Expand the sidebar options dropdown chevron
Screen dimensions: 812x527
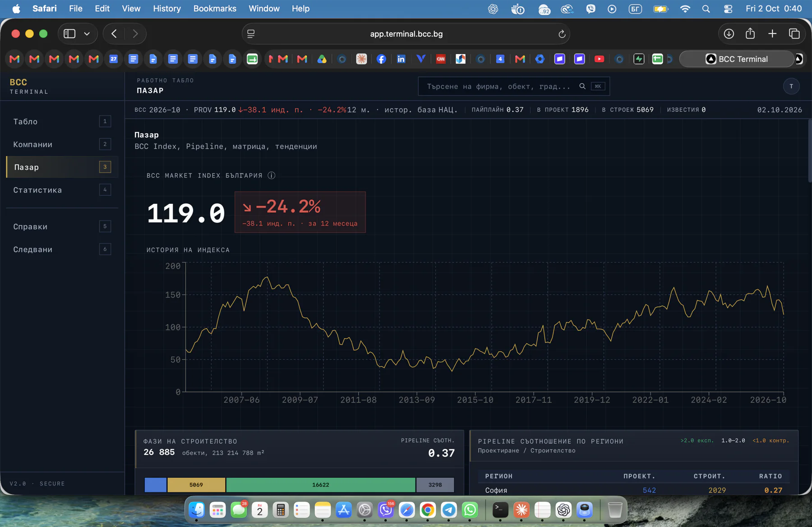[x=87, y=34]
